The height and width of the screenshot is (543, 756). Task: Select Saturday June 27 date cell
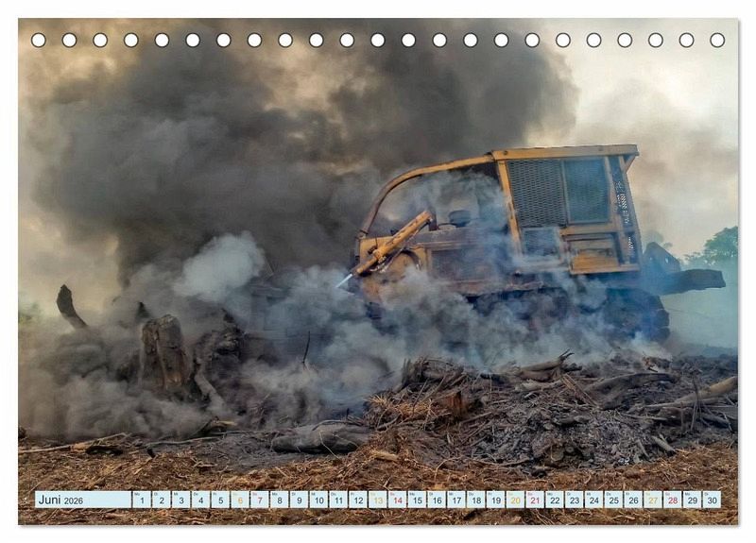[652, 500]
